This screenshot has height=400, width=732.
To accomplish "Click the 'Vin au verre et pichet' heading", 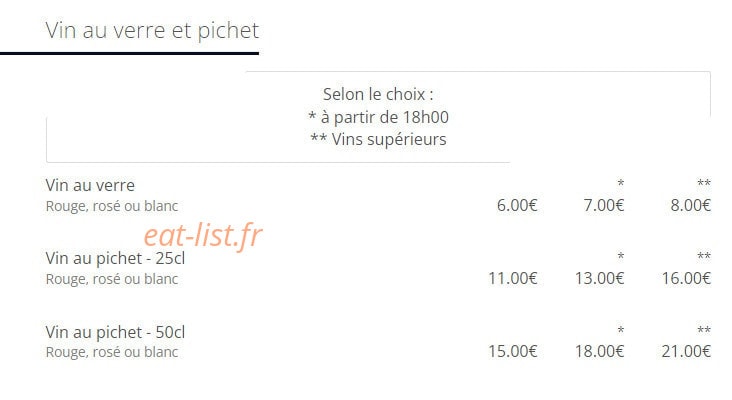I will pyautogui.click(x=152, y=31).
